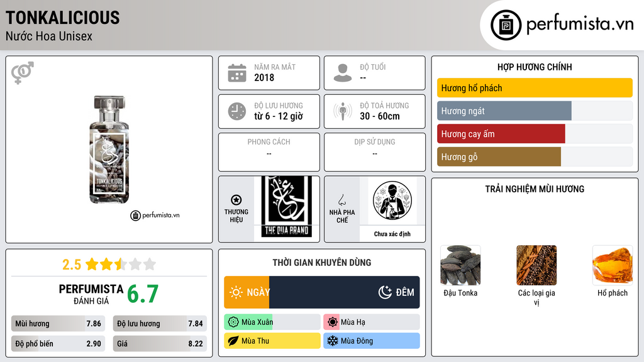The height and width of the screenshot is (362, 644).
Task: Click the small perfumista.vn watermark icon under bottle
Action: (x=135, y=216)
